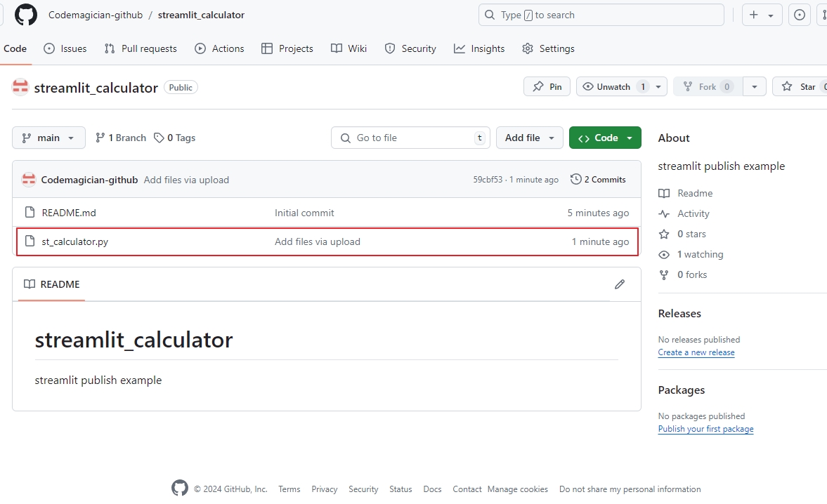Image resolution: width=827 pixels, height=504 pixels.
Task: Open the green Code dropdown button
Action: tap(605, 138)
